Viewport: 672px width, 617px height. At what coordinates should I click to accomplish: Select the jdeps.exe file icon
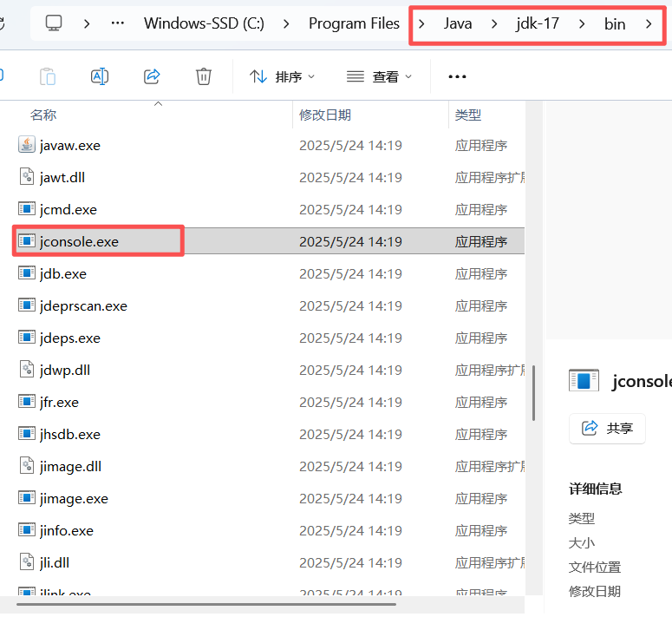point(27,338)
